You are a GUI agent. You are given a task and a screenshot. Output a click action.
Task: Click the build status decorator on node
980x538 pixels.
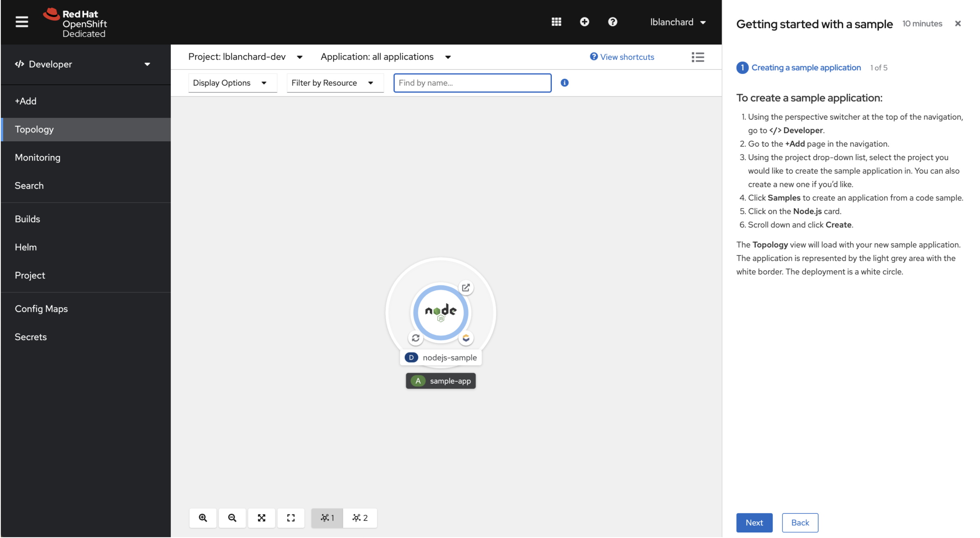[x=415, y=338]
